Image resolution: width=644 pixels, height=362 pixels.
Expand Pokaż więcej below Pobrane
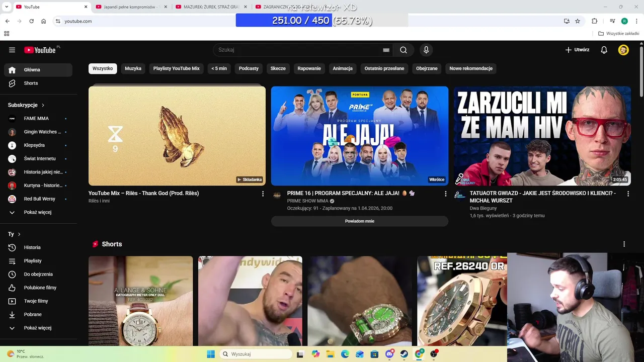[x=38, y=328]
